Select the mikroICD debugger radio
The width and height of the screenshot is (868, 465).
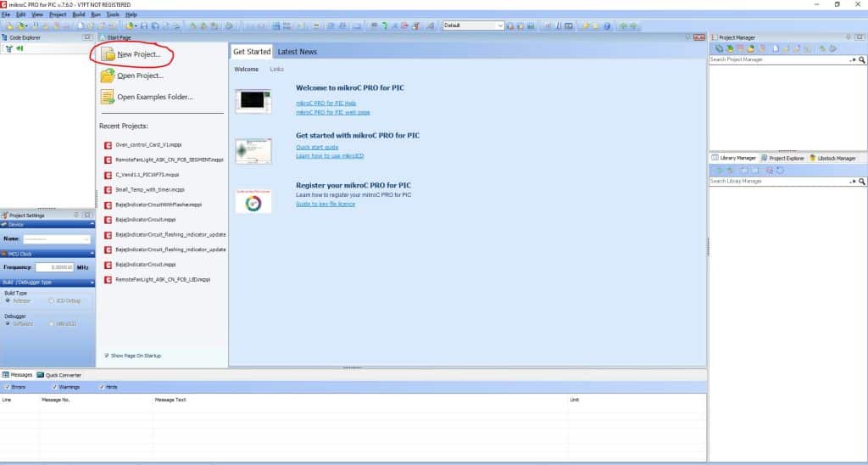pyautogui.click(x=52, y=323)
